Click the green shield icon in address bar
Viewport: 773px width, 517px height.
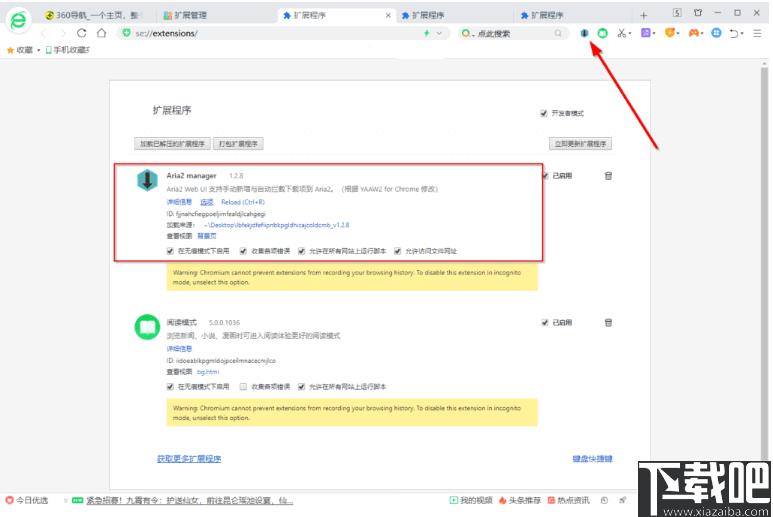click(x=127, y=33)
